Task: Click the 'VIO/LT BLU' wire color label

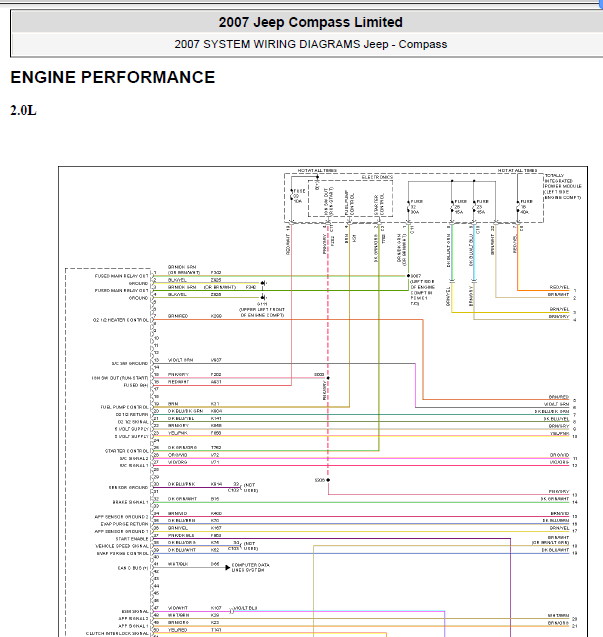Action: 246,608
